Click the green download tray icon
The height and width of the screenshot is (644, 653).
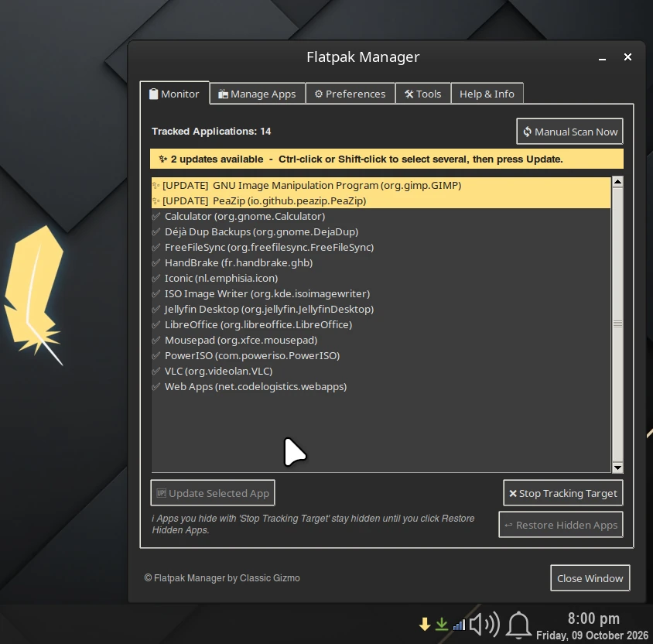point(442,624)
